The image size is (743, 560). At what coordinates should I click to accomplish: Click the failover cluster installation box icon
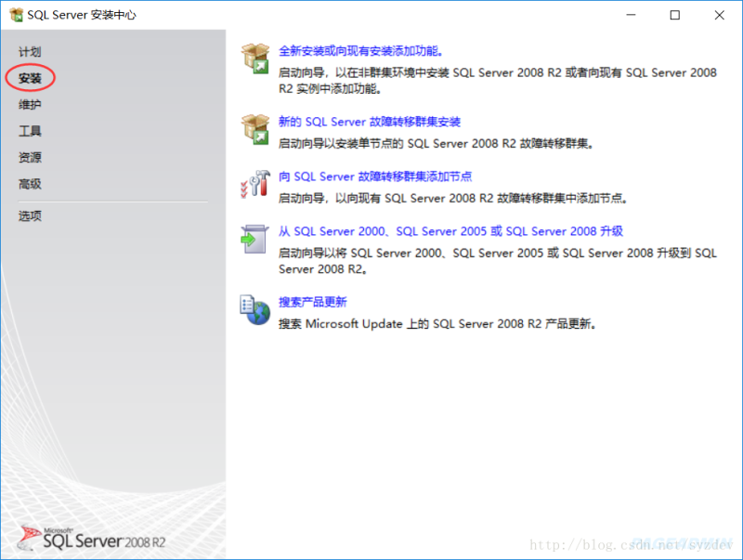255,129
